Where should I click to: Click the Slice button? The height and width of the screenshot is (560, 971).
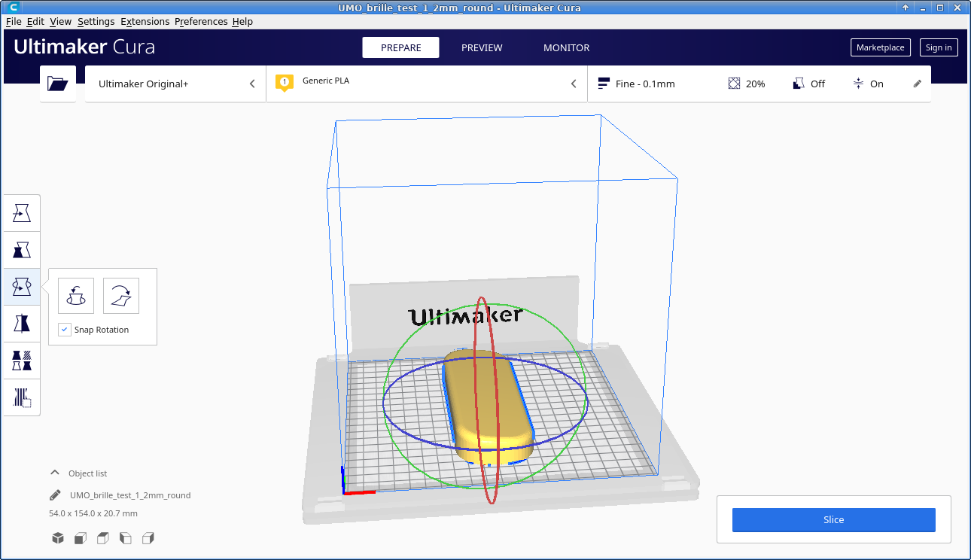click(834, 520)
